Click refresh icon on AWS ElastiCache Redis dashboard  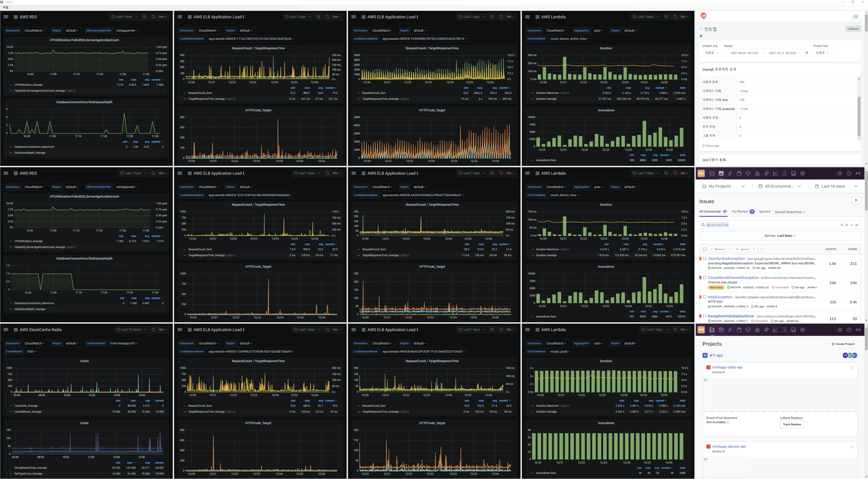click(x=153, y=330)
